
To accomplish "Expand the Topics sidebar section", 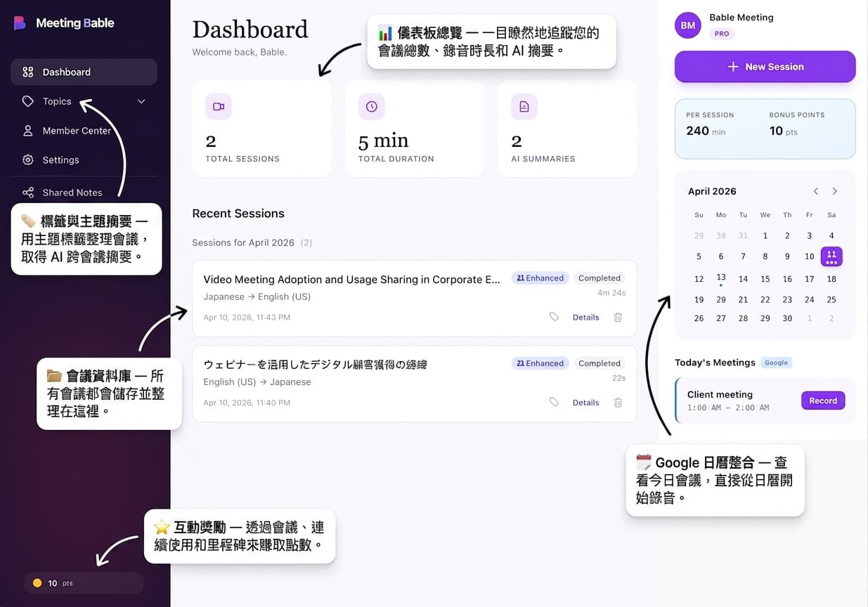I will click(141, 101).
